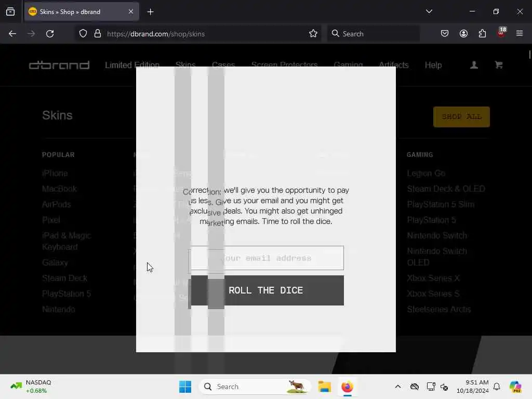
Task: Click the address bar URL
Action: point(156,34)
